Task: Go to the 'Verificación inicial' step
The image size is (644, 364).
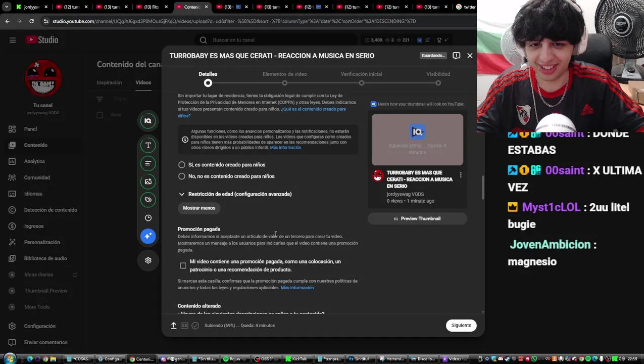Action: click(361, 78)
